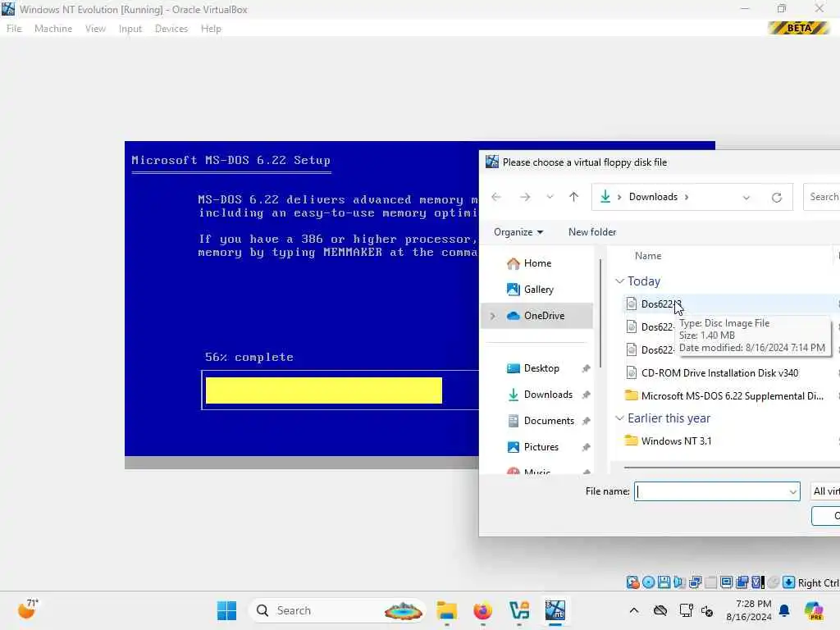Image resolution: width=840 pixels, height=630 pixels.
Task: Click the OneDrive tray icon
Action: point(660,610)
